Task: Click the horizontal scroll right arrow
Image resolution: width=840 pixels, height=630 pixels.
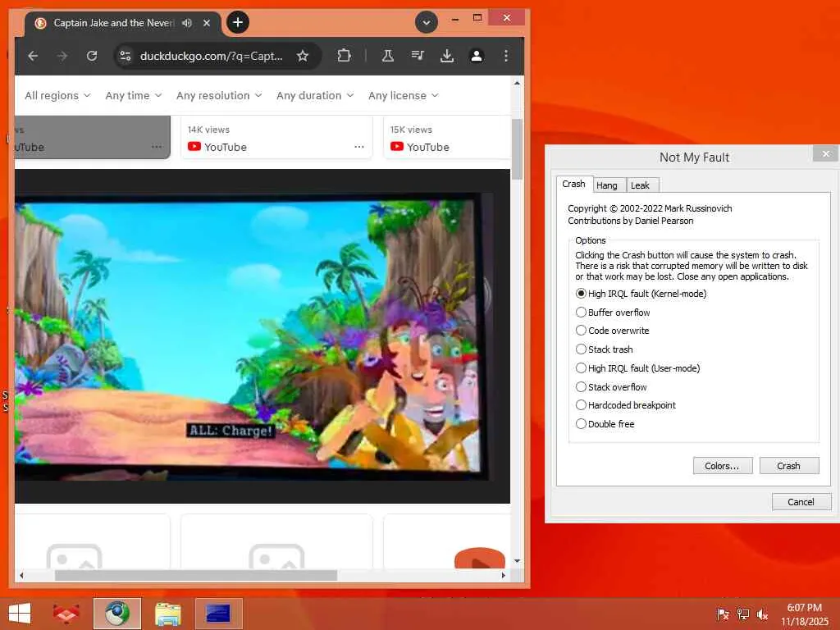Action: click(503, 575)
